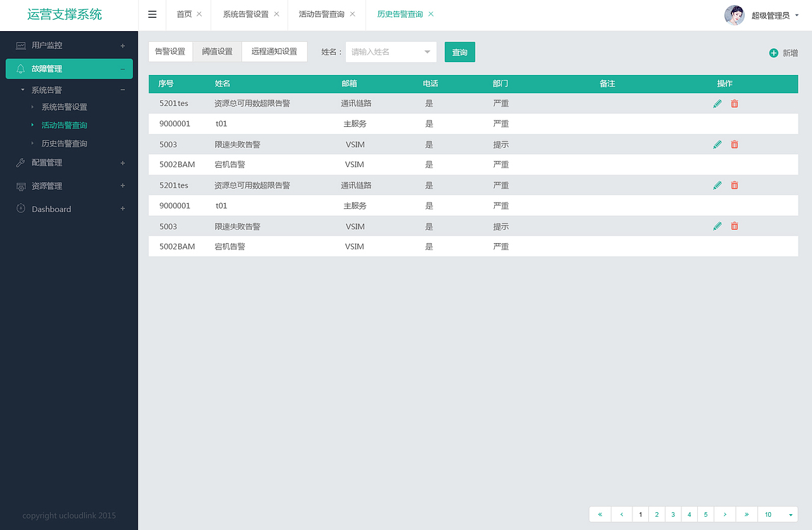812x530 pixels.
Task: Go to page 3 in pagination
Action: (672, 514)
